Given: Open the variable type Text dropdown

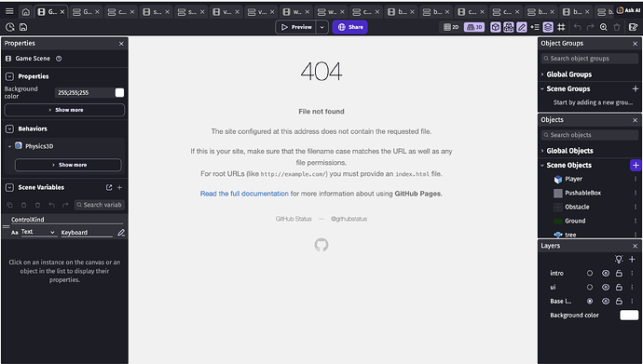Looking at the screenshot, I should (x=38, y=232).
